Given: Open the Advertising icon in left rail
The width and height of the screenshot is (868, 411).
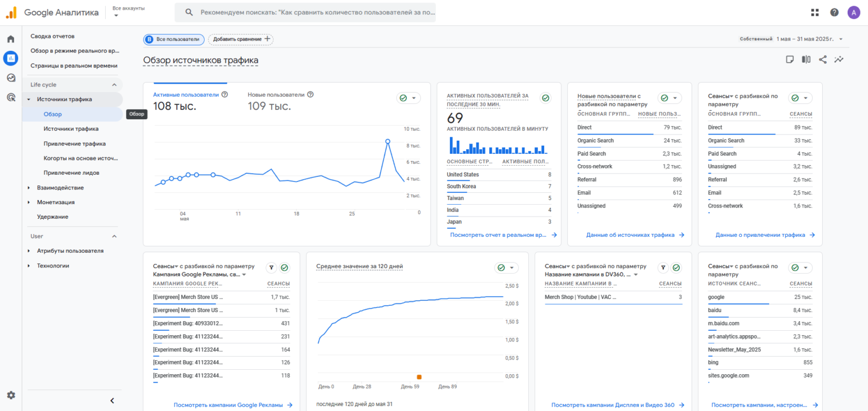Looking at the screenshot, I should tap(11, 97).
